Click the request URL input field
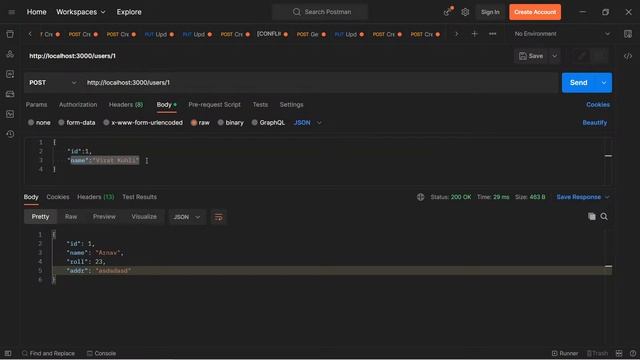Screen dimensions: 640x360 coord(320,83)
